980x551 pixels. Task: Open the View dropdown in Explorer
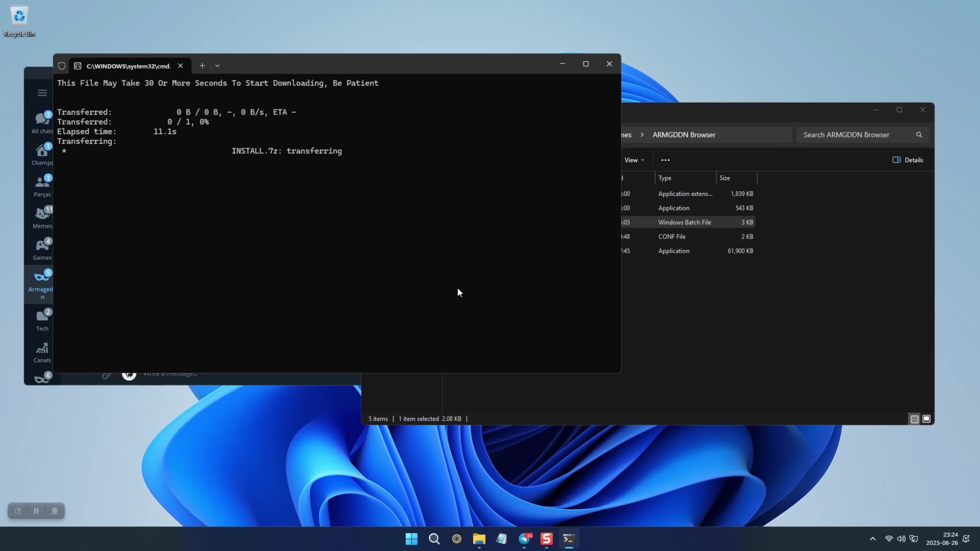[634, 160]
